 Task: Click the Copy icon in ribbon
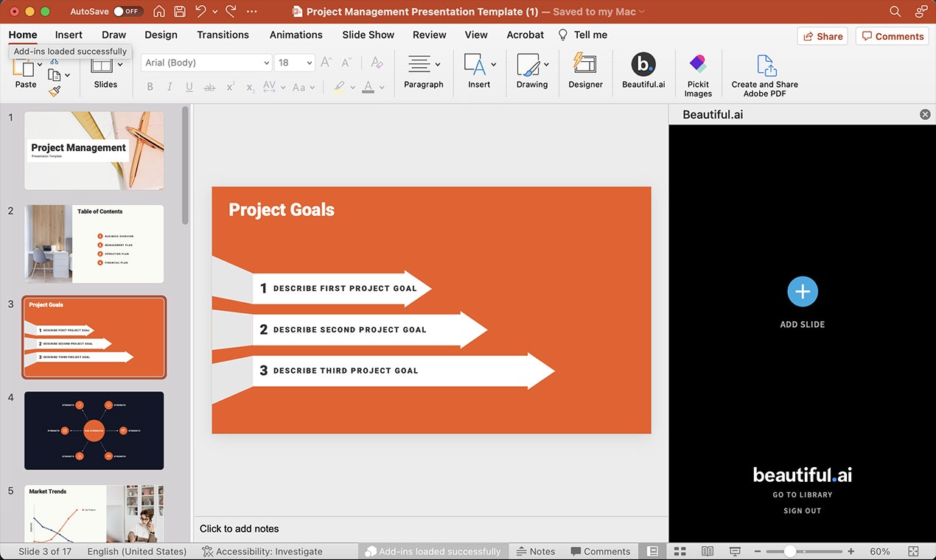coord(54,74)
